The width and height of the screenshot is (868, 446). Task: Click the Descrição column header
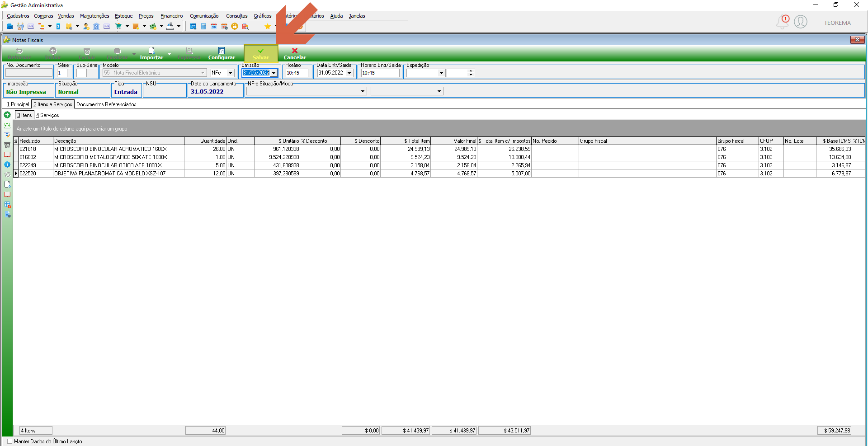[118, 141]
